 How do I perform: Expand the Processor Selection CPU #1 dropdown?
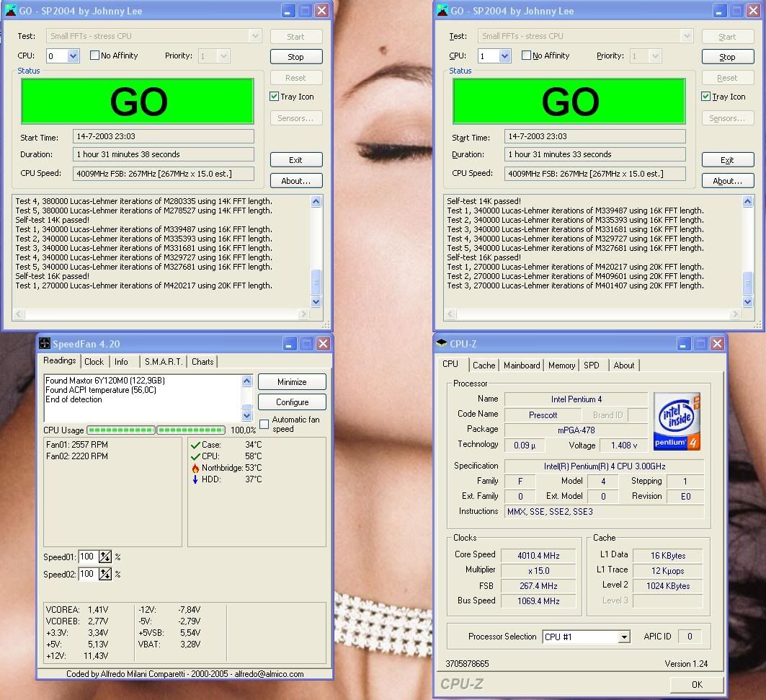tap(624, 637)
